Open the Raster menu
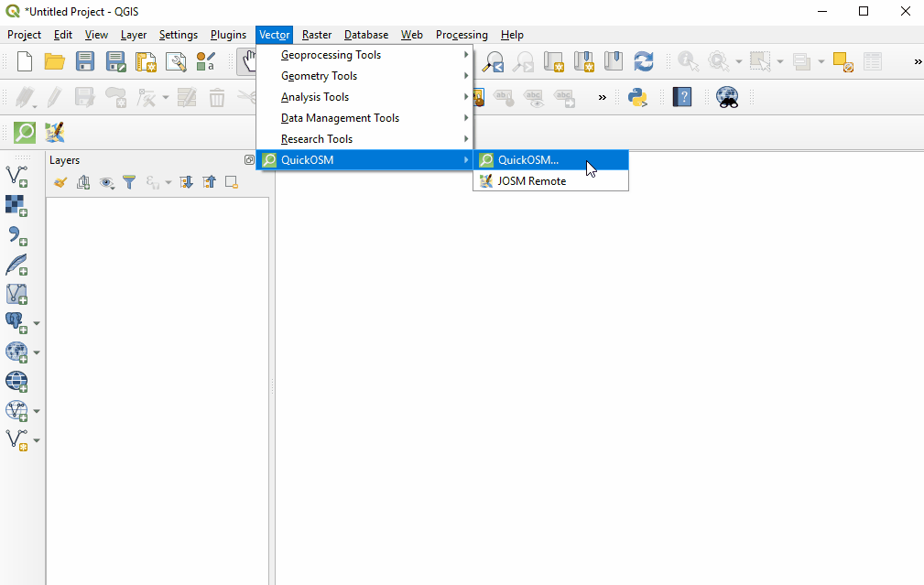Screen dimensions: 924x585 point(317,35)
